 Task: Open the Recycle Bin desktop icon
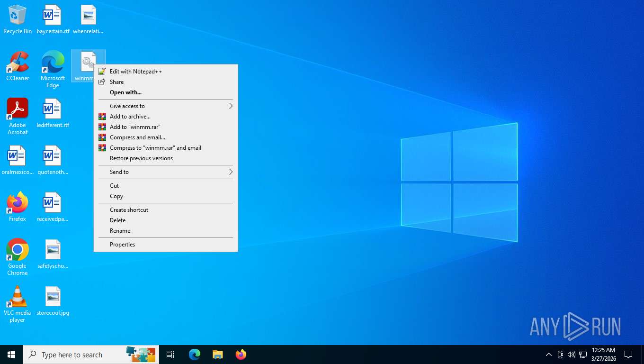(18, 19)
